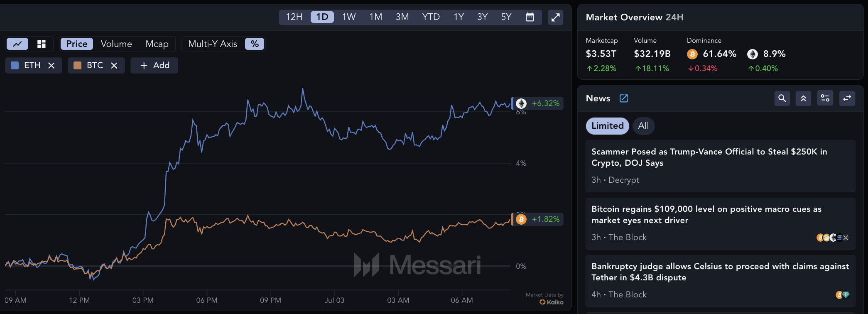Click the 4h The Block source label
This screenshot has height=314, width=868.
pos(619,294)
